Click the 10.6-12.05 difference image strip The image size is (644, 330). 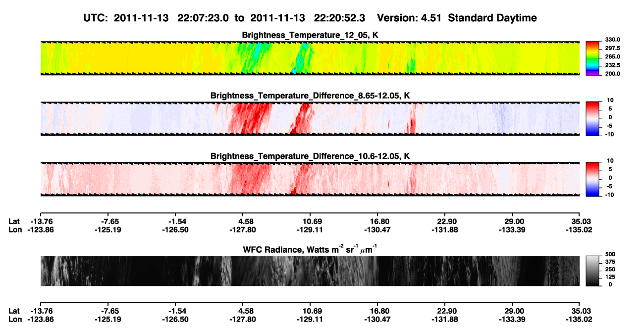point(310,179)
